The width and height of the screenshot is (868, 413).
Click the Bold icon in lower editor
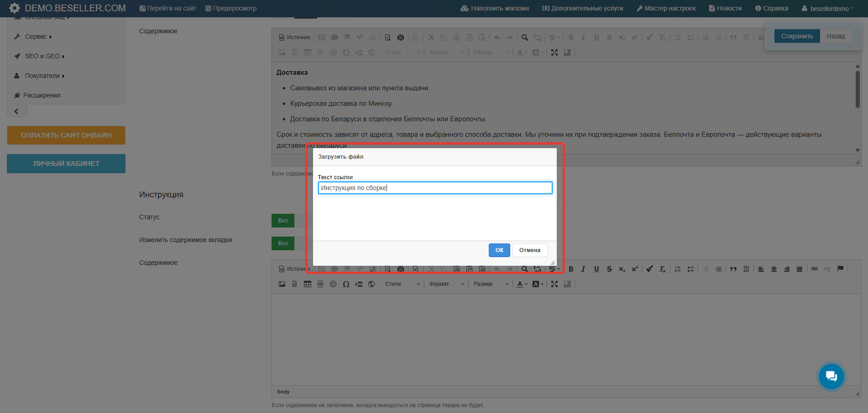[x=571, y=269]
